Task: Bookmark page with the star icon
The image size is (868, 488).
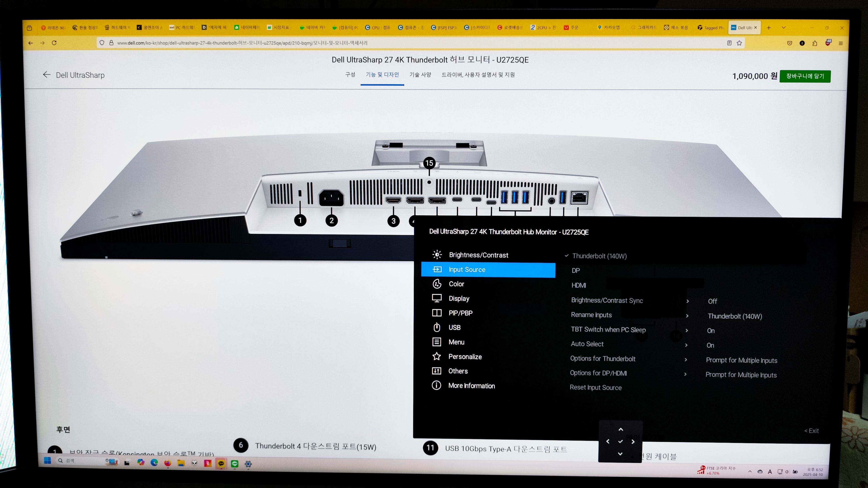Action: [x=739, y=43]
